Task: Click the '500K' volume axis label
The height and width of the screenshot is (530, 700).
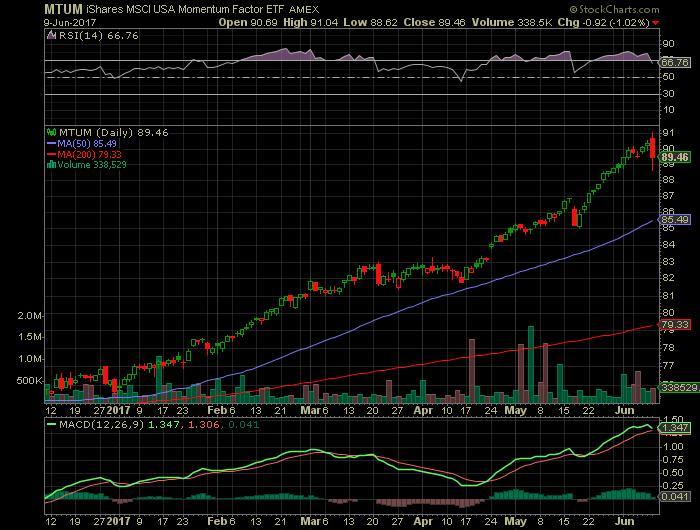Action: (x=29, y=380)
